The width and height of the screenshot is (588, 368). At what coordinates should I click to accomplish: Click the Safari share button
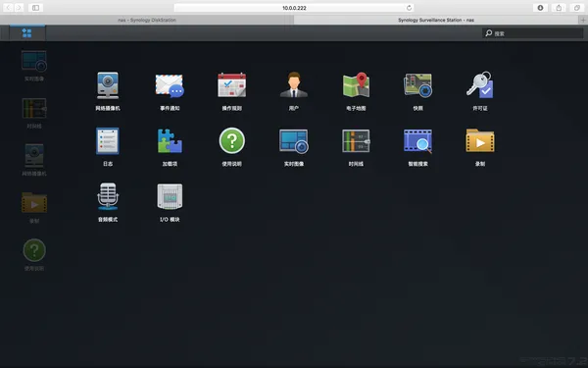point(559,8)
